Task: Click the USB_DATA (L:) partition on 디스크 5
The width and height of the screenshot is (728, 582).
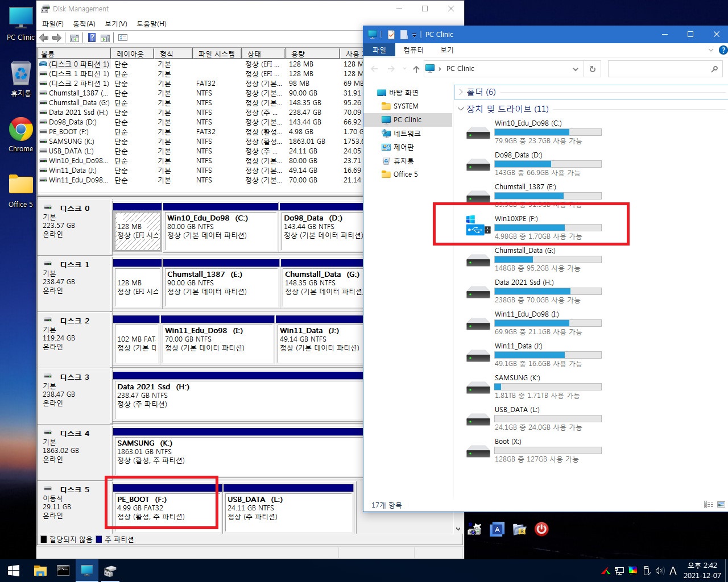Action: point(289,508)
